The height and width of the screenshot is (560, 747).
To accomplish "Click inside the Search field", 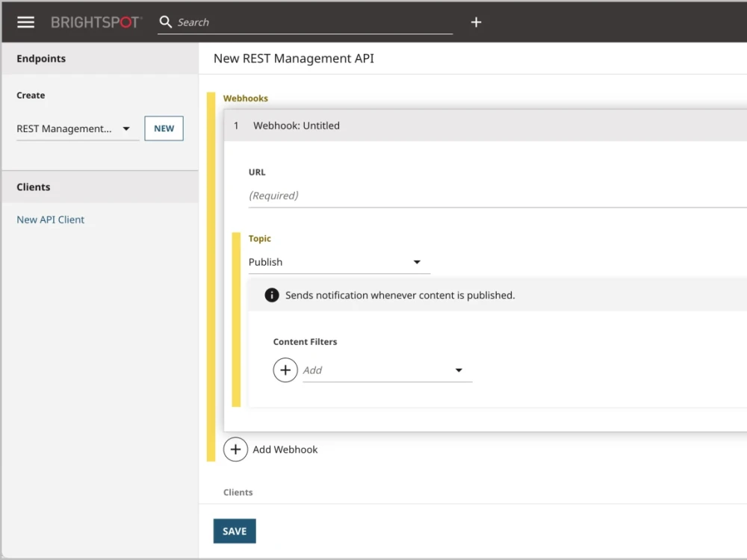I will (x=299, y=22).
